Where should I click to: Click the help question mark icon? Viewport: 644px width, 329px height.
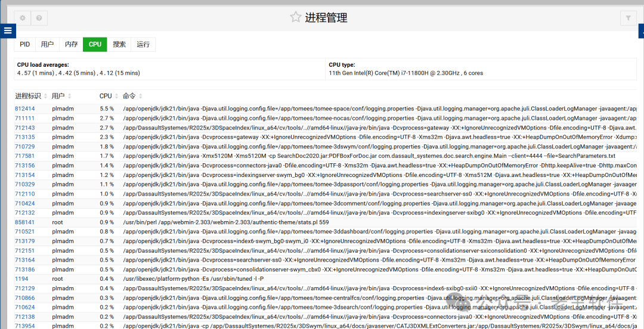(39, 18)
